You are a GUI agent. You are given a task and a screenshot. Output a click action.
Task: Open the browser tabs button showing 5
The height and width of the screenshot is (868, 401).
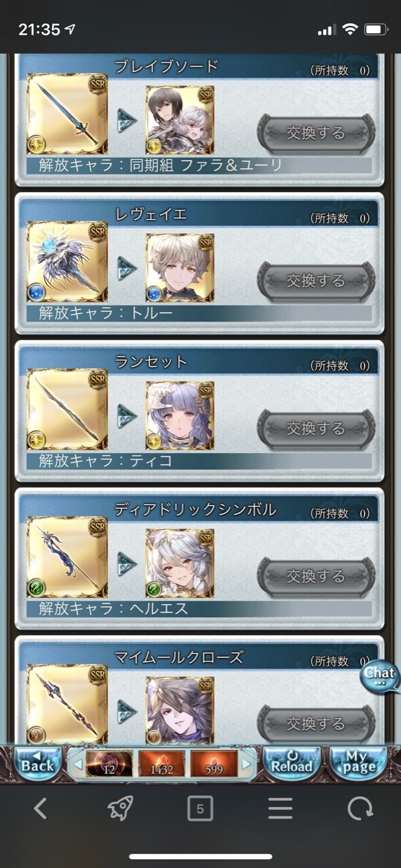(x=200, y=808)
